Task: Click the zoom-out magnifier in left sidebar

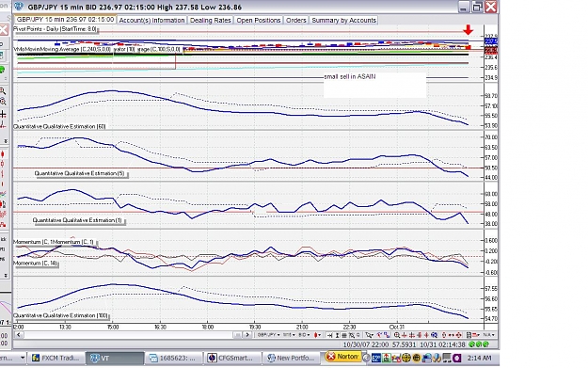Action: [3, 102]
